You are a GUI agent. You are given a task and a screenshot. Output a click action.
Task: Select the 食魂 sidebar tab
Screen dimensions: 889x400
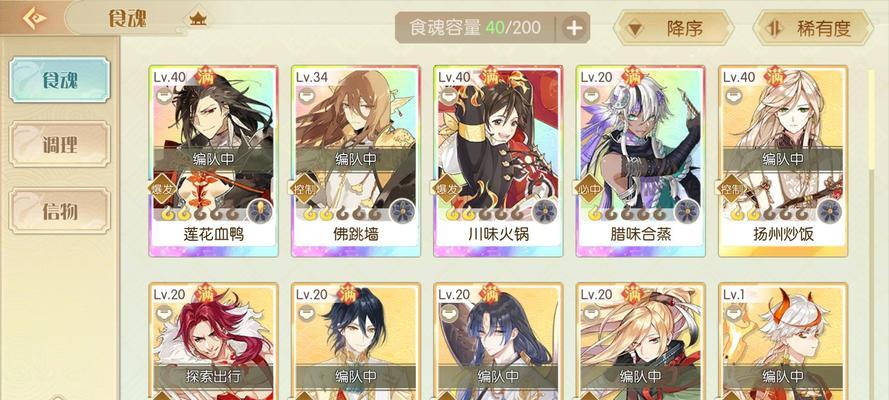[x=60, y=80]
